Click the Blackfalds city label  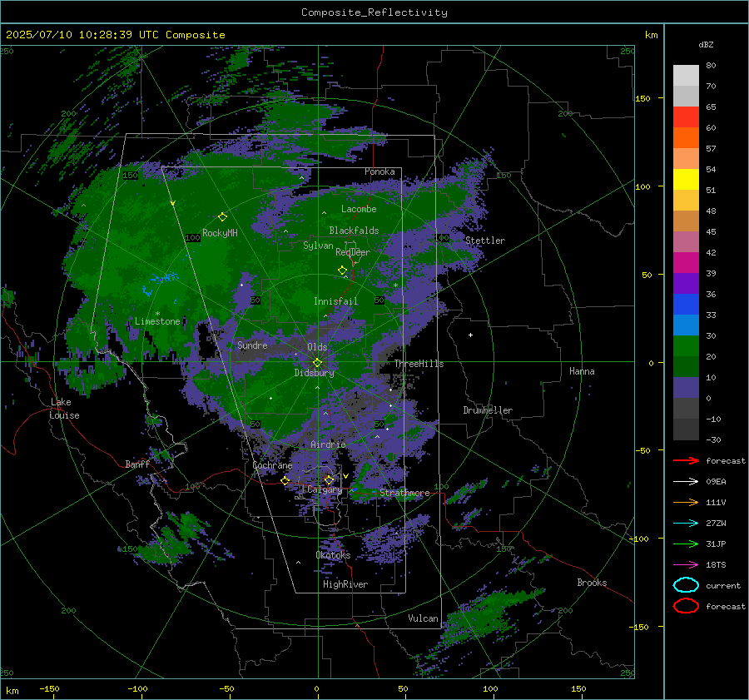click(x=354, y=231)
